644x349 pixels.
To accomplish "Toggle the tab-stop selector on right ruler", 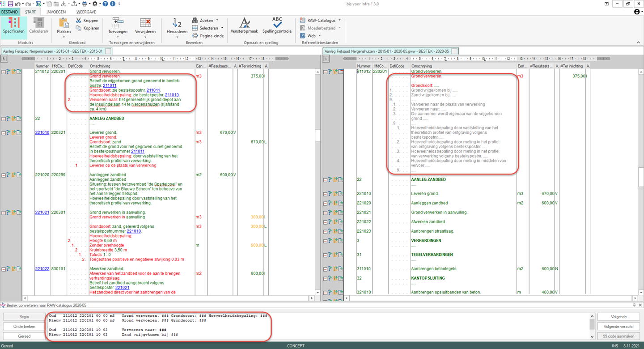I will click(x=326, y=59).
